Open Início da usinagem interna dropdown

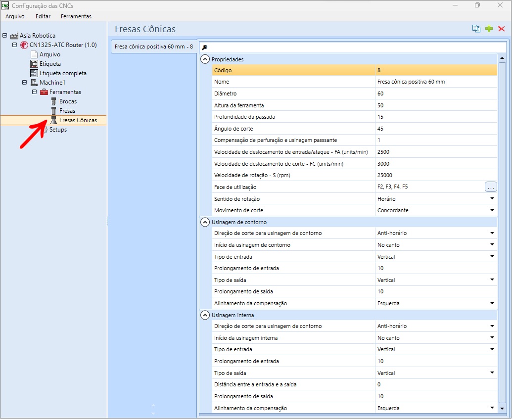pyautogui.click(x=493, y=338)
